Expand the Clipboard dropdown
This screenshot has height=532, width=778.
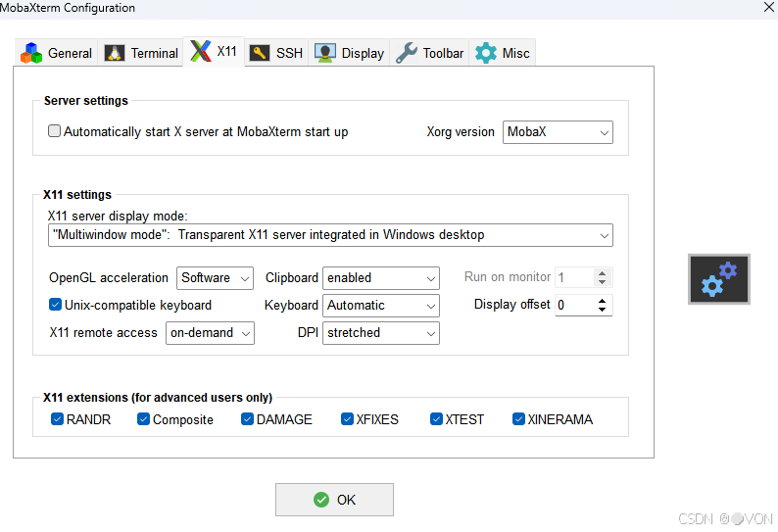pyautogui.click(x=381, y=278)
